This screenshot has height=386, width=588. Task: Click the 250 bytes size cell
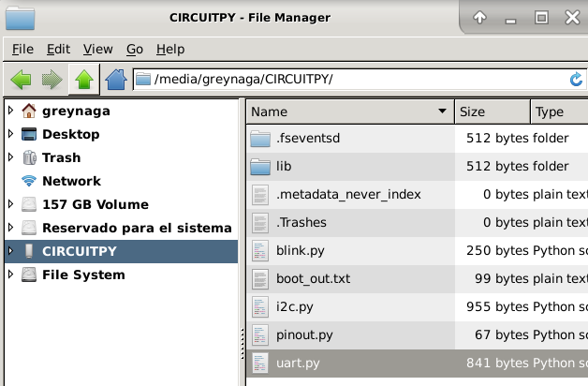[x=497, y=250]
